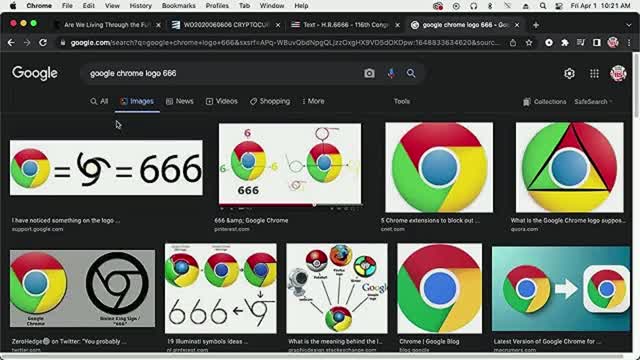Open the tab list chevron
Image resolution: width=640 pixels, height=360 pixels.
pos(629,25)
